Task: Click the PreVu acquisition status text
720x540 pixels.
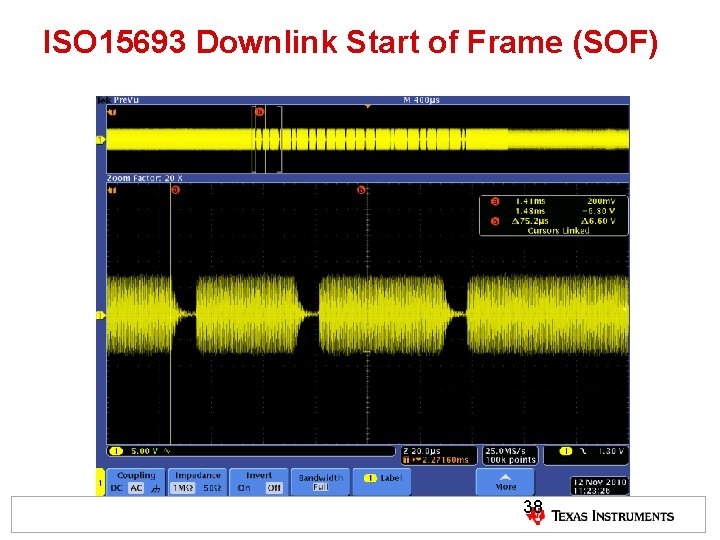Action: pyautogui.click(x=126, y=100)
